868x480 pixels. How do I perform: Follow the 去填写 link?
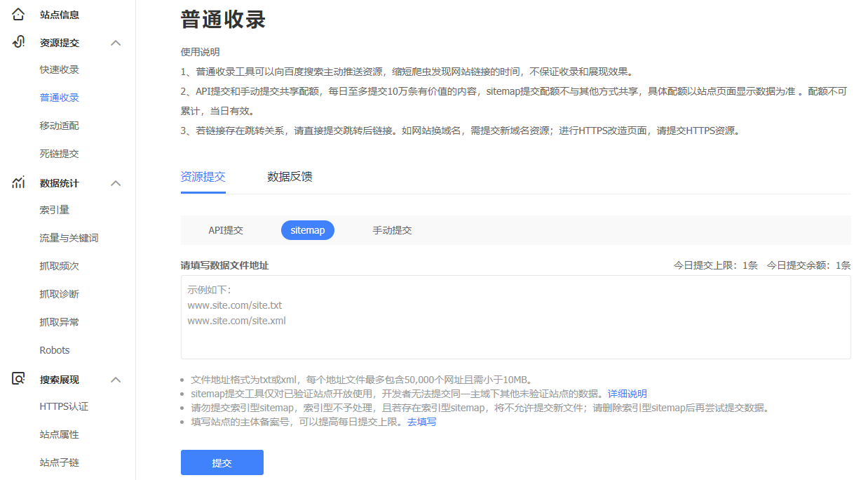422,422
